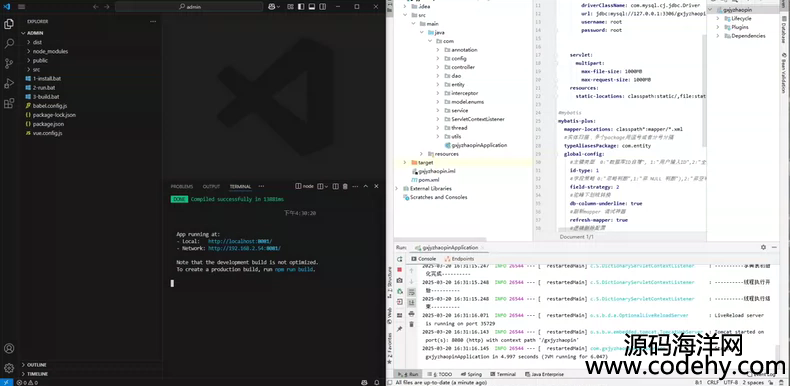Switch to the OUTPUT panel tab
The height and width of the screenshot is (386, 790).
pos(211,186)
